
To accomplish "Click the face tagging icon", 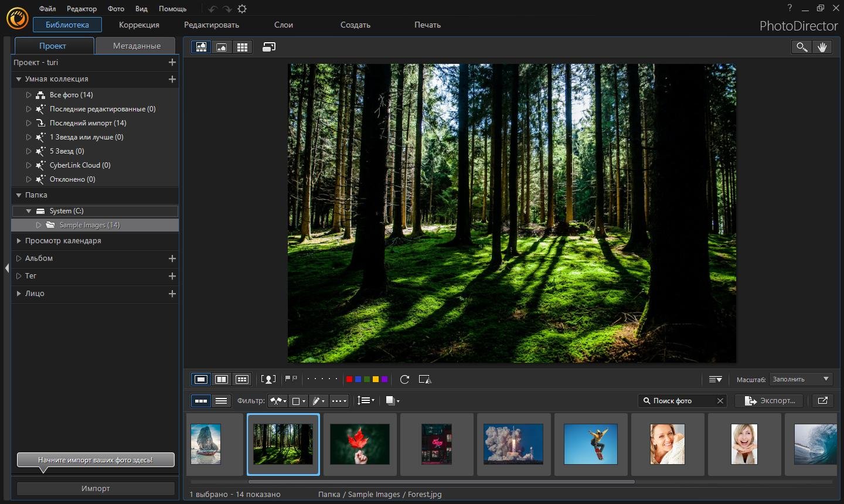I will click(268, 380).
